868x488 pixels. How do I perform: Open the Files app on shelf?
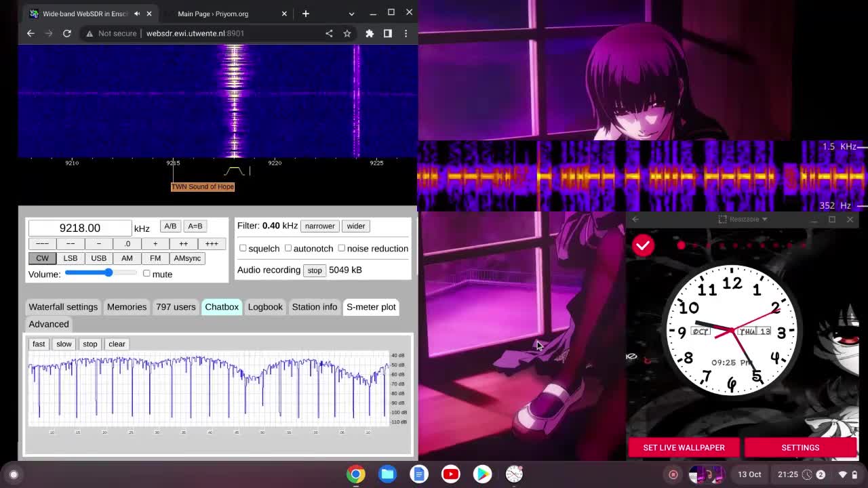point(388,474)
